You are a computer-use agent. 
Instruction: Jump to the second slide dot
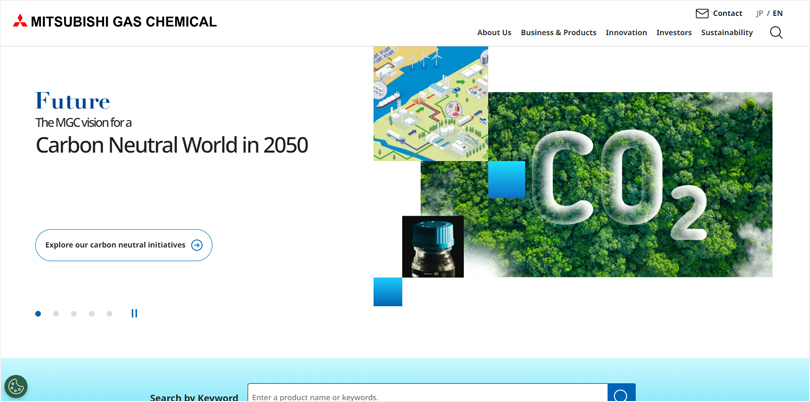click(56, 314)
